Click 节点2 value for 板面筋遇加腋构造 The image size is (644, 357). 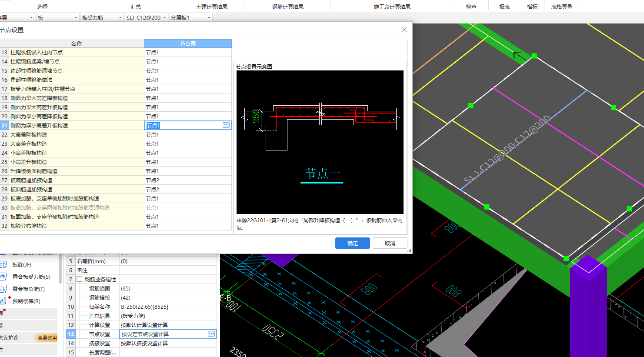coord(188,189)
